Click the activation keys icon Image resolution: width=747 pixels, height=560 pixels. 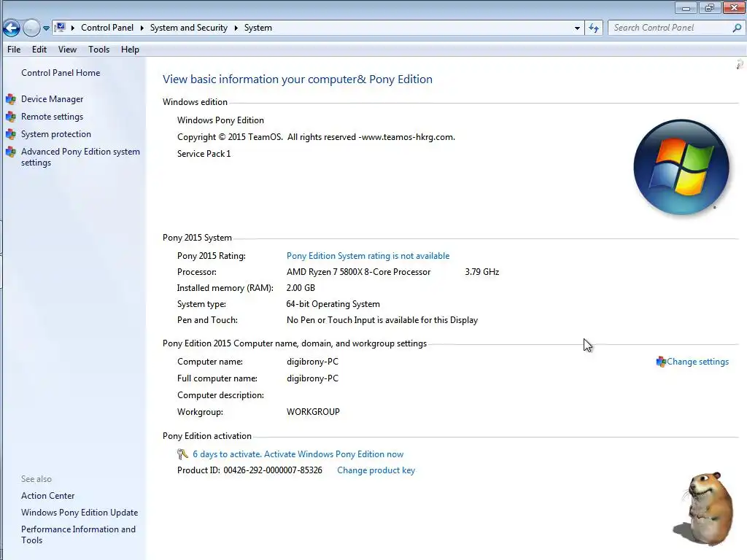coord(182,454)
